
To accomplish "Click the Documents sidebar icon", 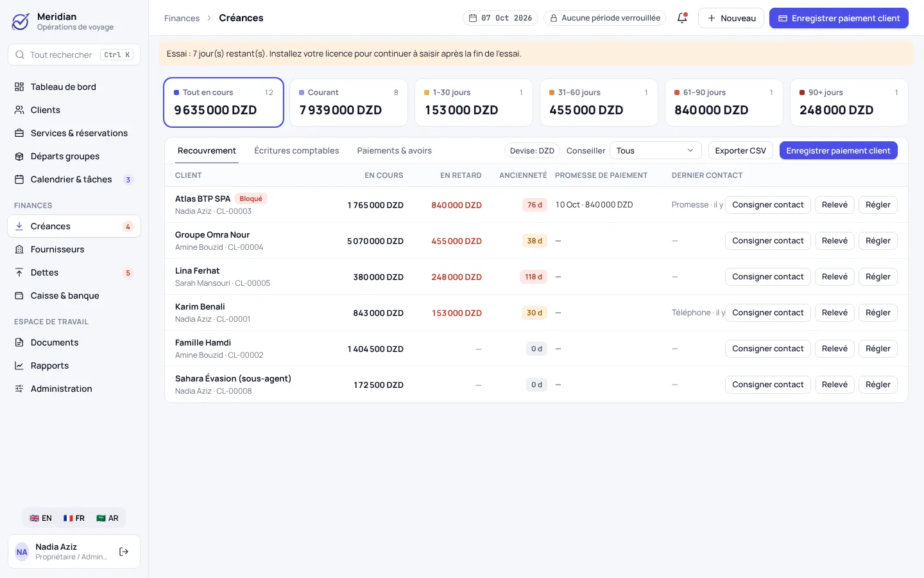I will [x=19, y=342].
